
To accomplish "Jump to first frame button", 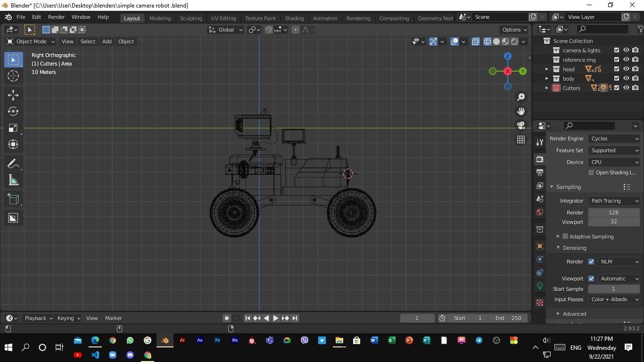I will tap(248, 318).
